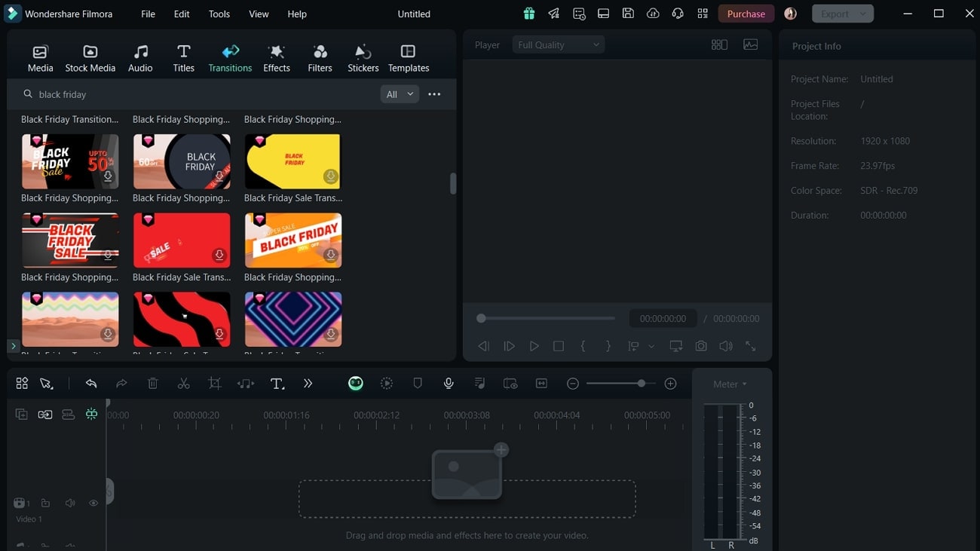Click the current timecode field
This screenshot has height=551, width=980.
pyautogui.click(x=663, y=319)
